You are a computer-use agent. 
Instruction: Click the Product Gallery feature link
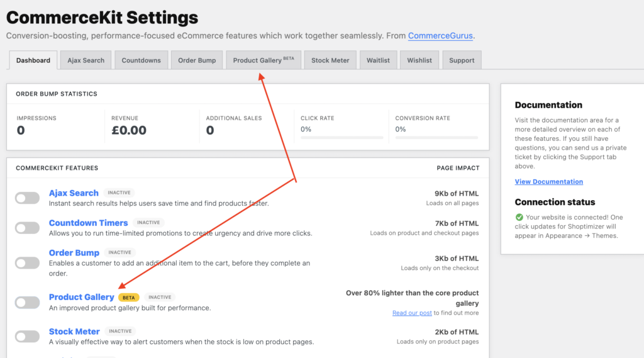point(81,297)
